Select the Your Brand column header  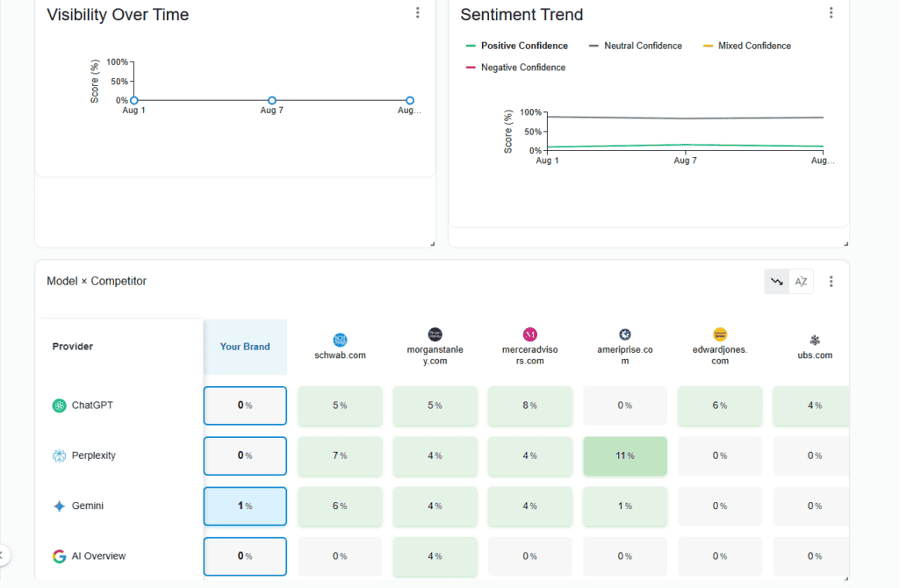coord(245,347)
